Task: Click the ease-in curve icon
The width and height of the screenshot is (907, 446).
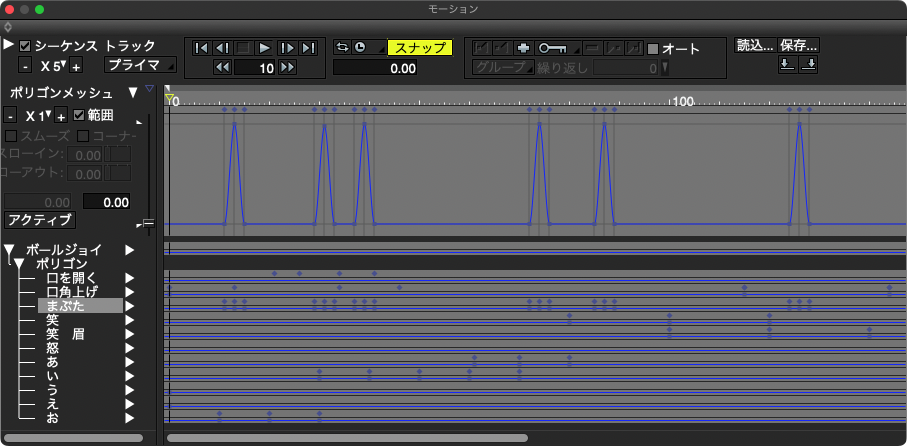Action: coord(613,47)
